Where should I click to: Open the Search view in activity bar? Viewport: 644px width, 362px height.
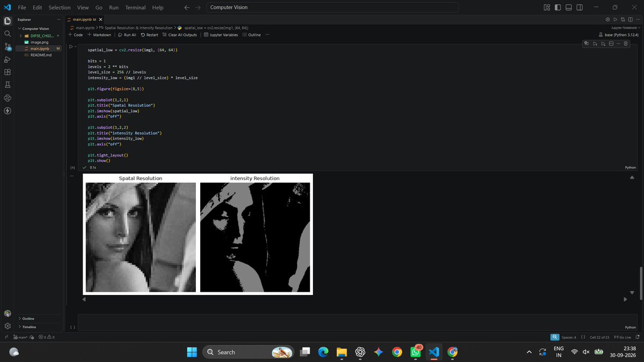pyautogui.click(x=8, y=33)
